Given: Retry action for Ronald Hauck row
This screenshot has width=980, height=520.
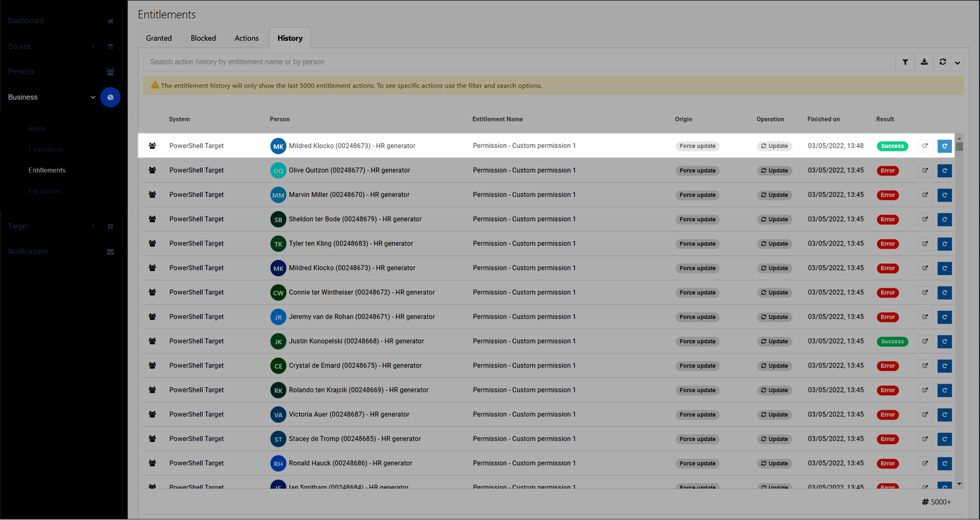Looking at the screenshot, I should [x=945, y=464].
